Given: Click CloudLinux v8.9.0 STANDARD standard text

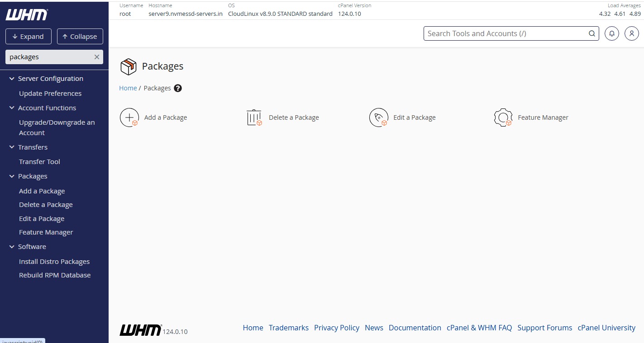Looking at the screenshot, I should pos(280,14).
